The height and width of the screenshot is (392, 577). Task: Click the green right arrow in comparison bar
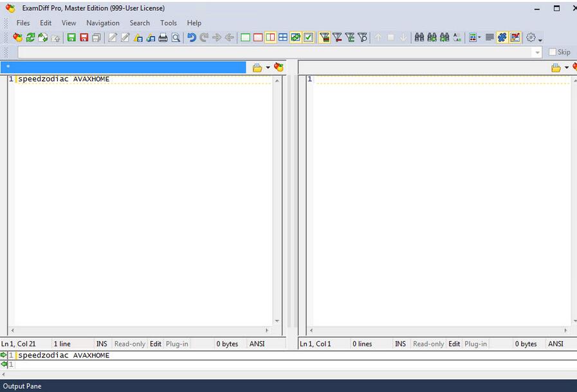point(4,355)
